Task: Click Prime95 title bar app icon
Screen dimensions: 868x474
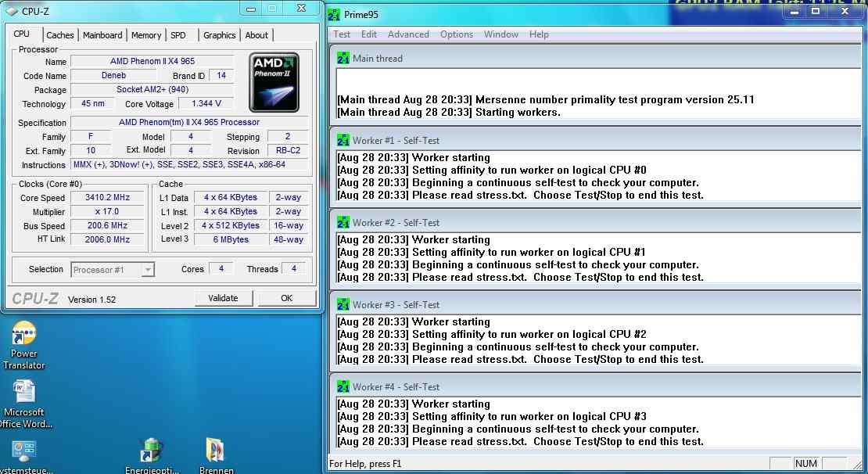Action: pyautogui.click(x=334, y=15)
